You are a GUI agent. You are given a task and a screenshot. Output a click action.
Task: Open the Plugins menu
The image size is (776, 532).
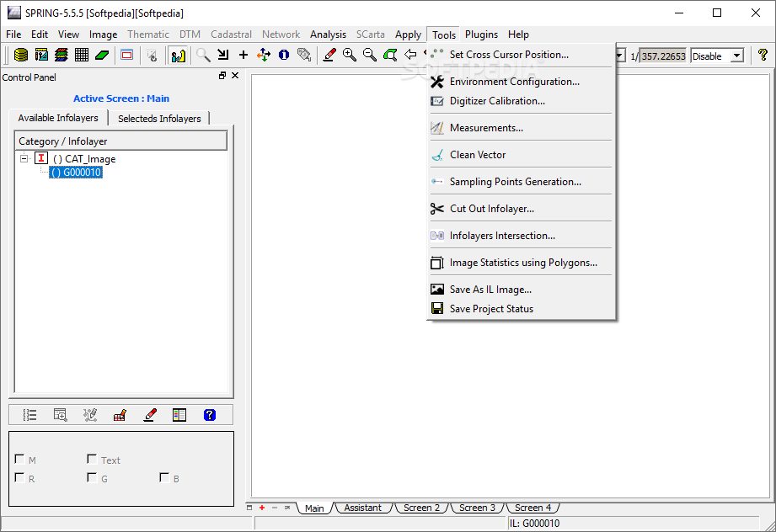pos(481,35)
